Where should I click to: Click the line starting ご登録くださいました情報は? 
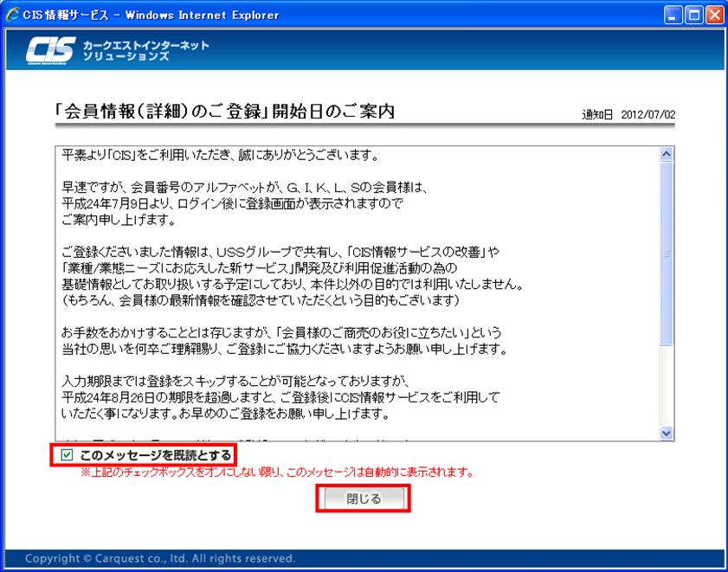280,252
